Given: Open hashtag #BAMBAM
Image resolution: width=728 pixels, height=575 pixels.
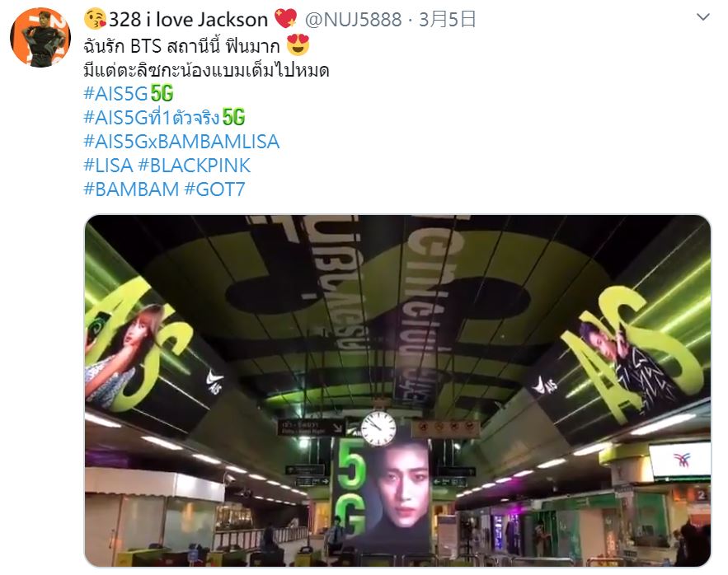Looking at the screenshot, I should tap(131, 189).
